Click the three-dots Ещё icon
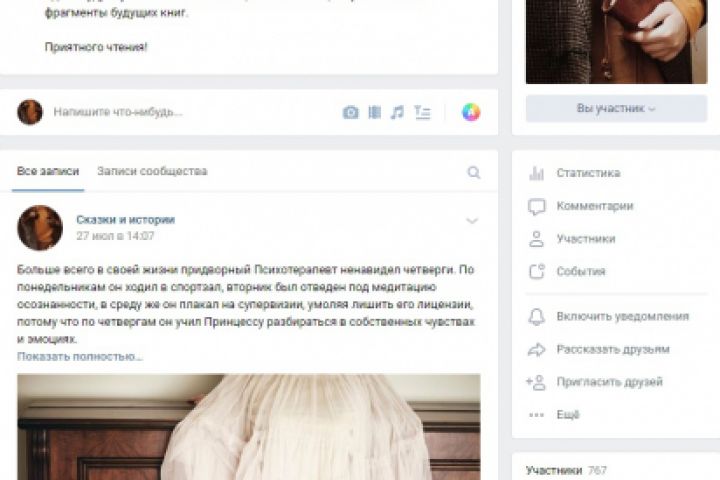This screenshot has width=720, height=480. point(536,415)
